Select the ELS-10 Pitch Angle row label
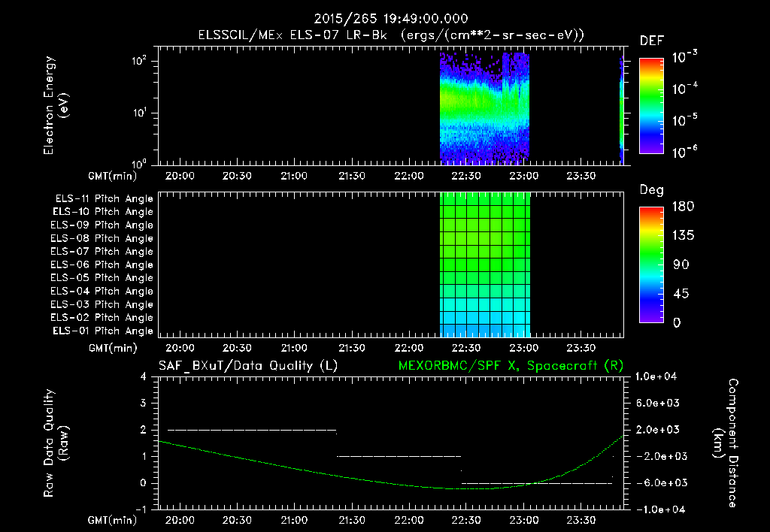The height and width of the screenshot is (532, 770). pos(103,212)
